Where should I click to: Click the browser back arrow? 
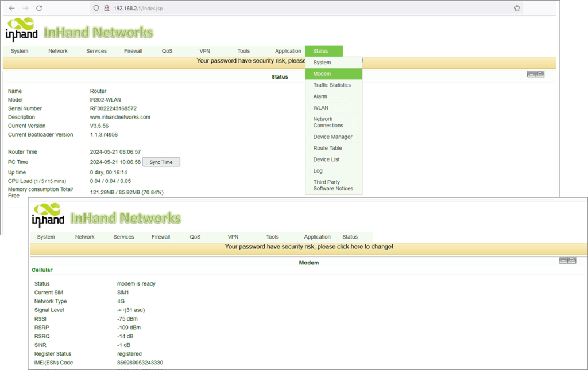tap(11, 8)
